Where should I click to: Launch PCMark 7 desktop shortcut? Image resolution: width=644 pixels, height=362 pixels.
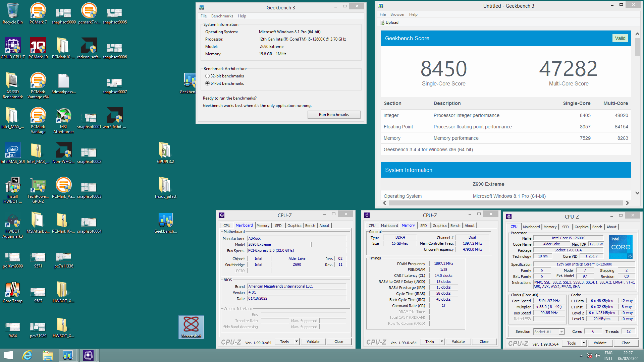coord(38,13)
